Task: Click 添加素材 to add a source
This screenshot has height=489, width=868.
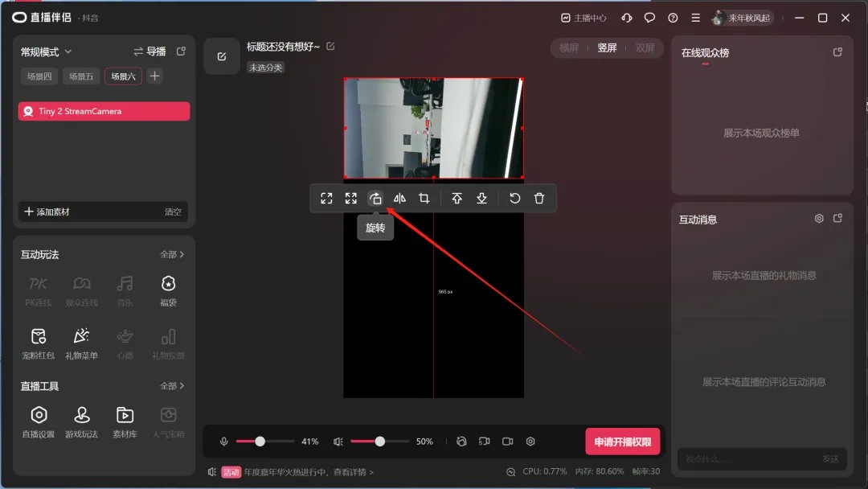Action: click(47, 212)
